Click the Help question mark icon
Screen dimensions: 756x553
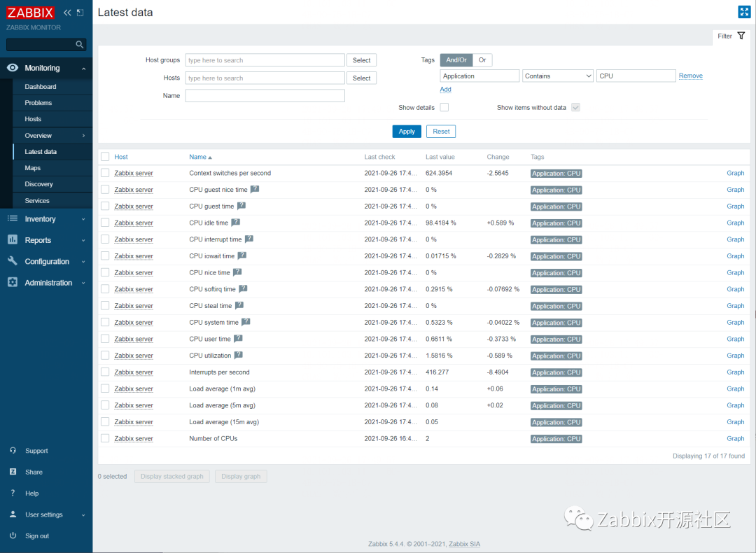click(13, 493)
